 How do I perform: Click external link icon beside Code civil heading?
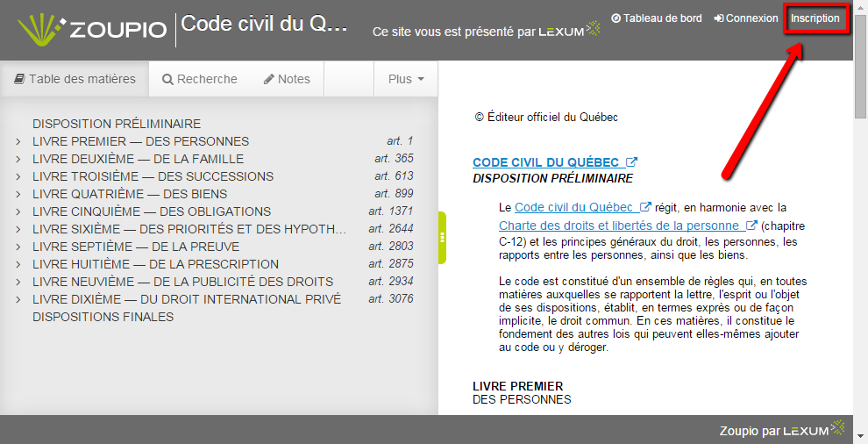(x=630, y=162)
